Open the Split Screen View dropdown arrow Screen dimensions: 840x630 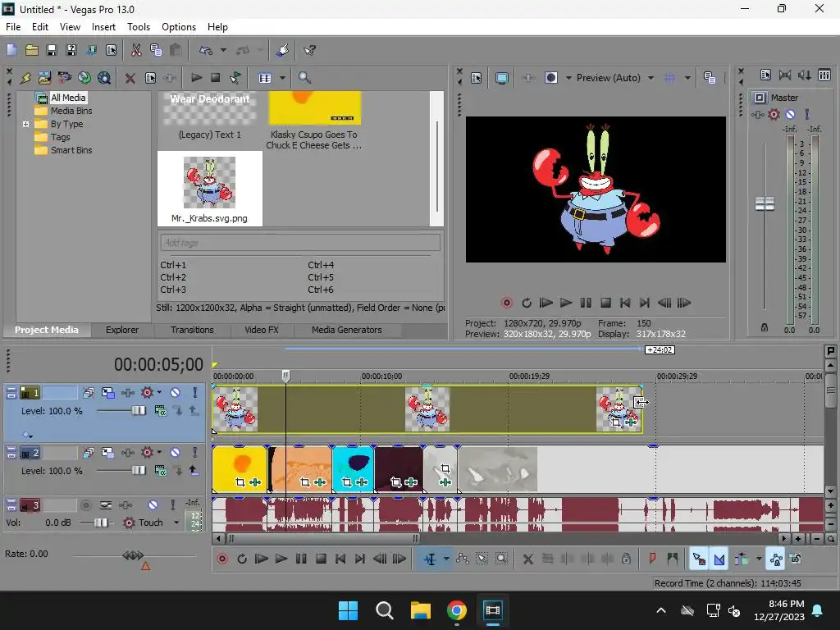[568, 78]
